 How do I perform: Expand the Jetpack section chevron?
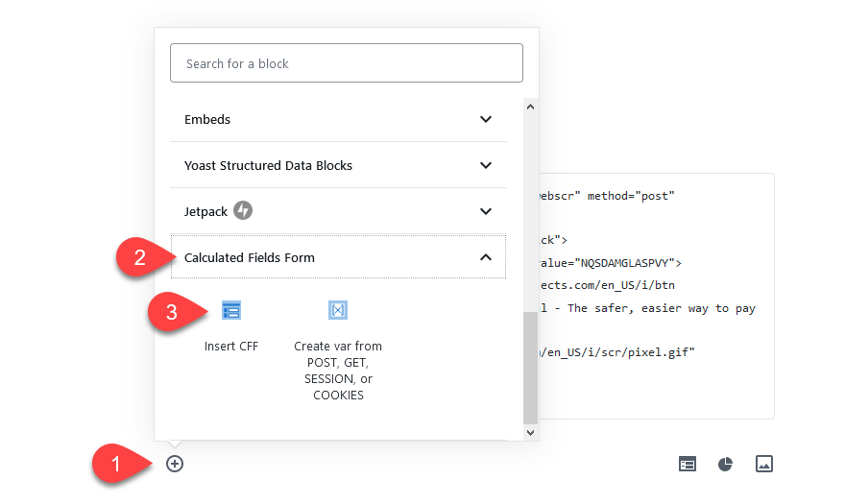click(x=486, y=211)
